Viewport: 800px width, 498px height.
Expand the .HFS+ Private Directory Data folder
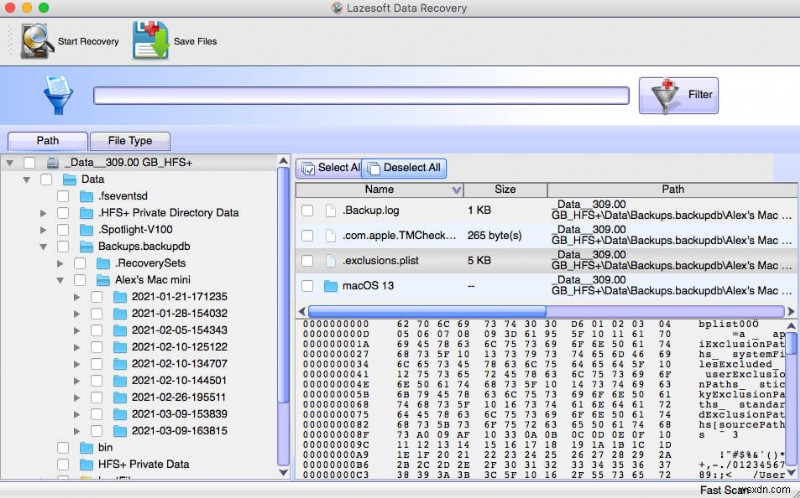43,213
